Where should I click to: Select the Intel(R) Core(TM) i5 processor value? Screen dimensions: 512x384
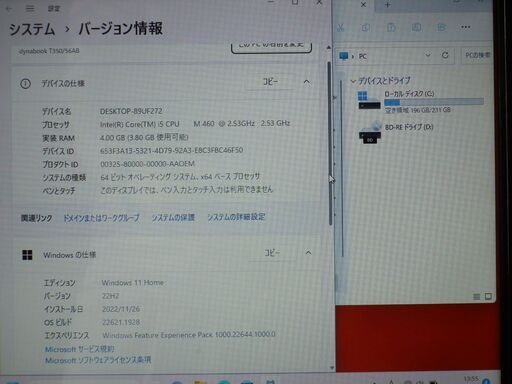(195, 124)
